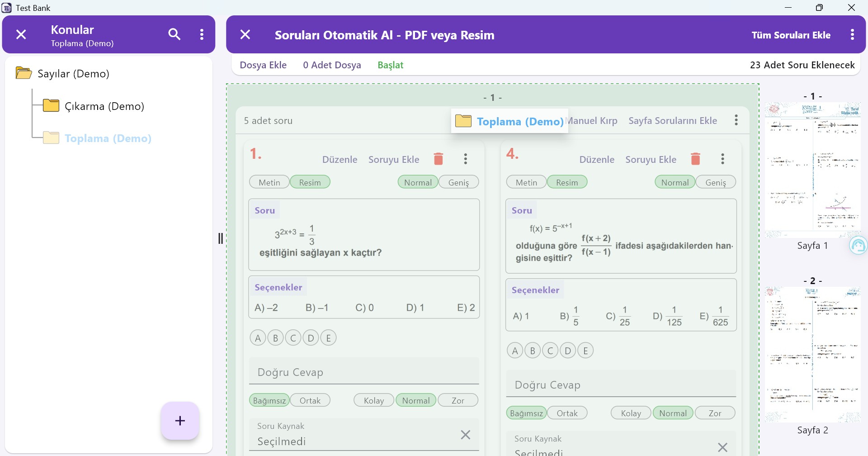The width and height of the screenshot is (868, 456).
Task: Click Dosya Ekle to add file
Action: coord(263,65)
